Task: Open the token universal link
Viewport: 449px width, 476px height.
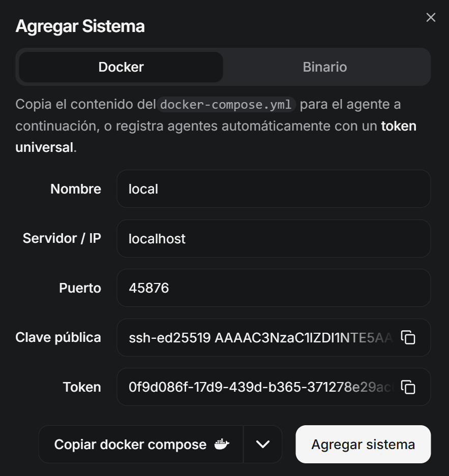Action: pos(399,126)
